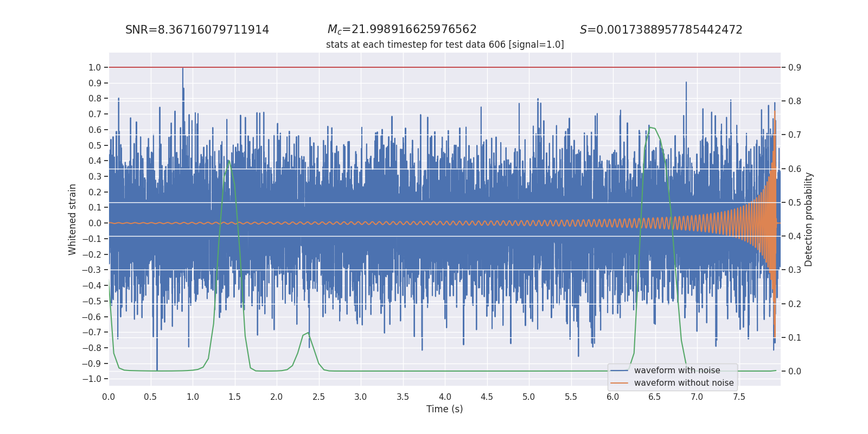Viewport: 868px width, 434px height.
Task: Click Time axis tick label 0.0
Action: coord(108,397)
